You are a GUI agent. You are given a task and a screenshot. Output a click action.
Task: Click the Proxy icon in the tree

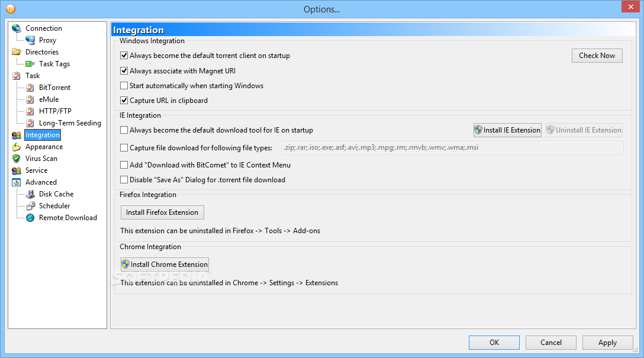click(x=30, y=40)
